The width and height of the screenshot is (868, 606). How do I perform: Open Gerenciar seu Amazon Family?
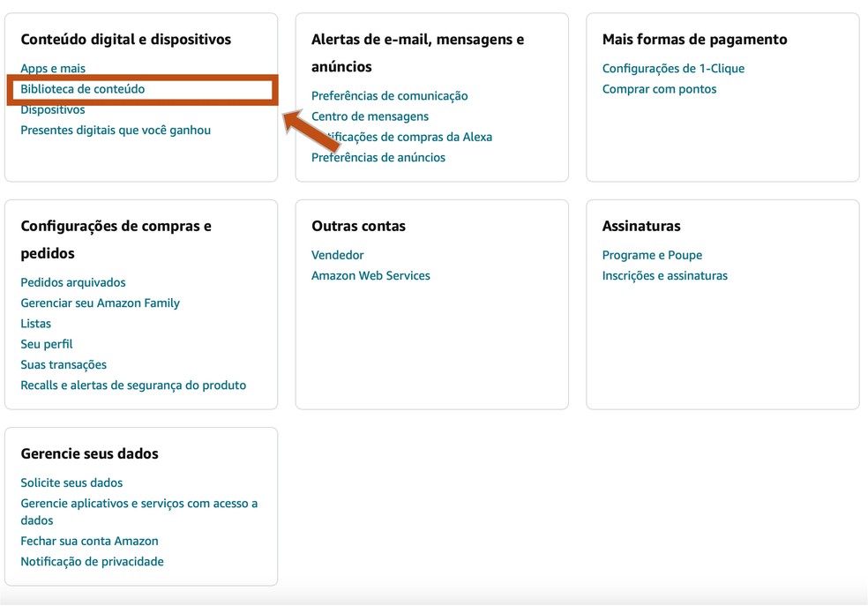100,303
